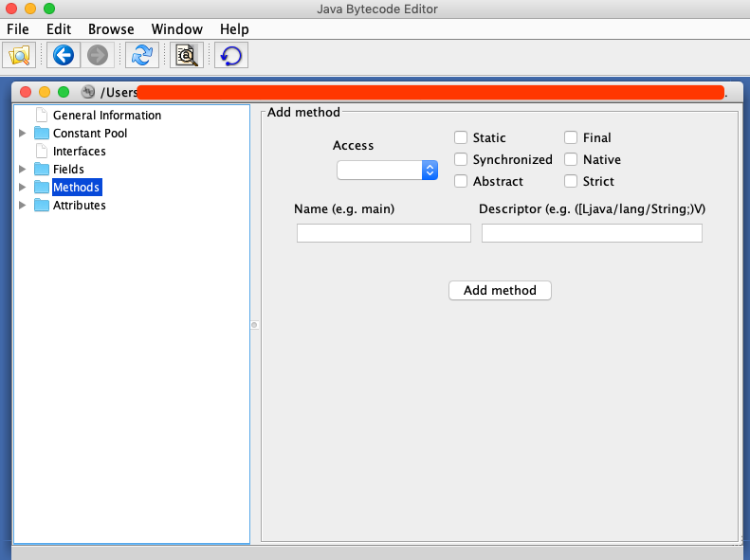Click the two-arrow reload icon in toolbar
This screenshot has height=560, width=750.
tap(141, 56)
